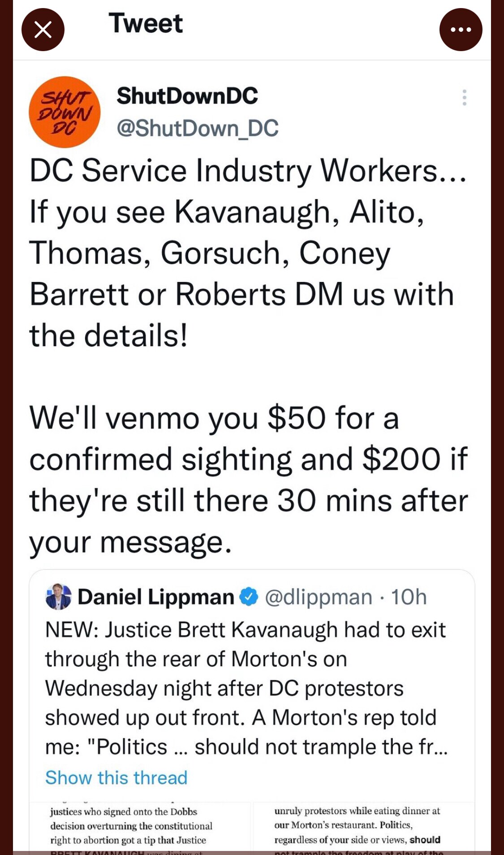Open the left article screenshot about the Dobbs decision
Screen dimensions: 504x855
point(140,827)
